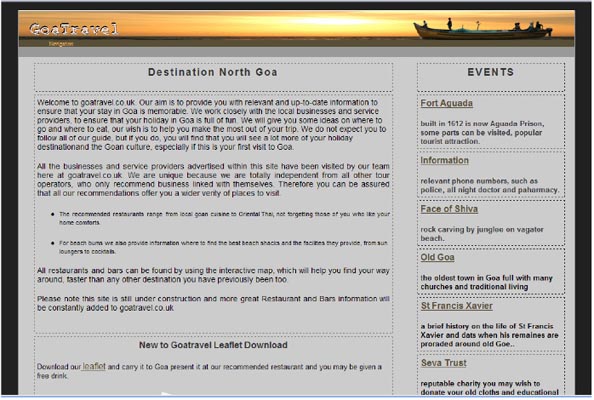The height and width of the screenshot is (400, 594).
Task: Click the recommended restaurants bullet point
Action: [224, 218]
